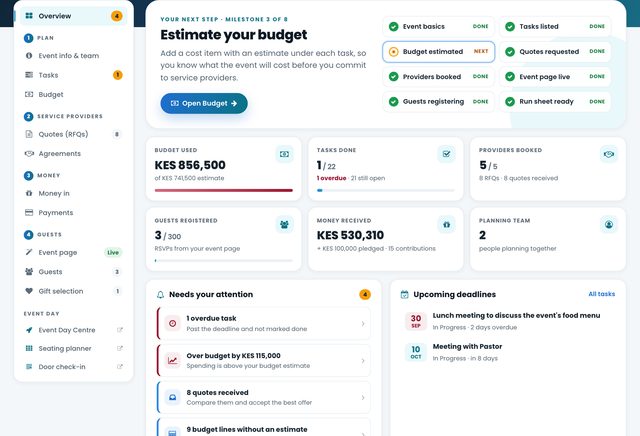
Task: Select the Quotes requested milestone
Action: (555, 51)
